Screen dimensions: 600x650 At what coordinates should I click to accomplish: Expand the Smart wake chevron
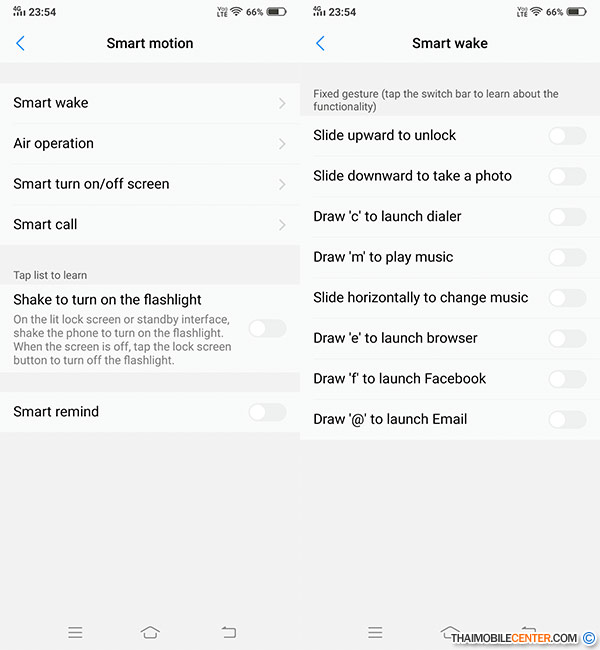pos(282,103)
